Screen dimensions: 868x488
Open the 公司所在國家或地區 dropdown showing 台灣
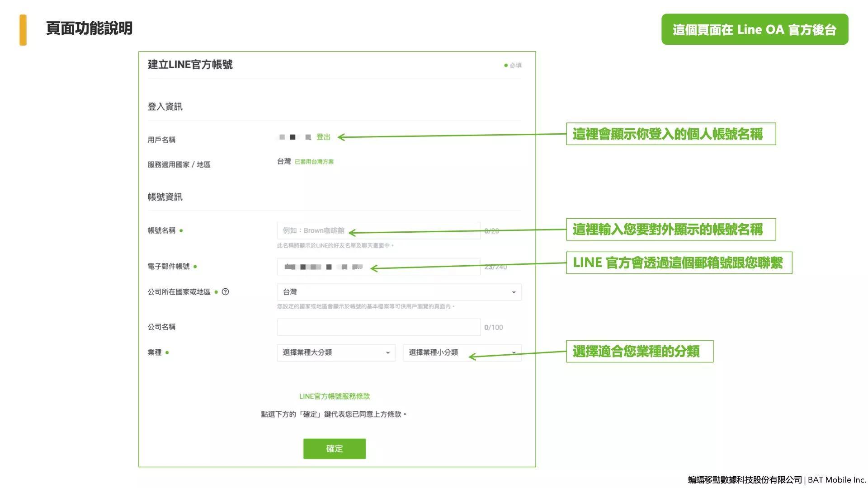pyautogui.click(x=399, y=292)
